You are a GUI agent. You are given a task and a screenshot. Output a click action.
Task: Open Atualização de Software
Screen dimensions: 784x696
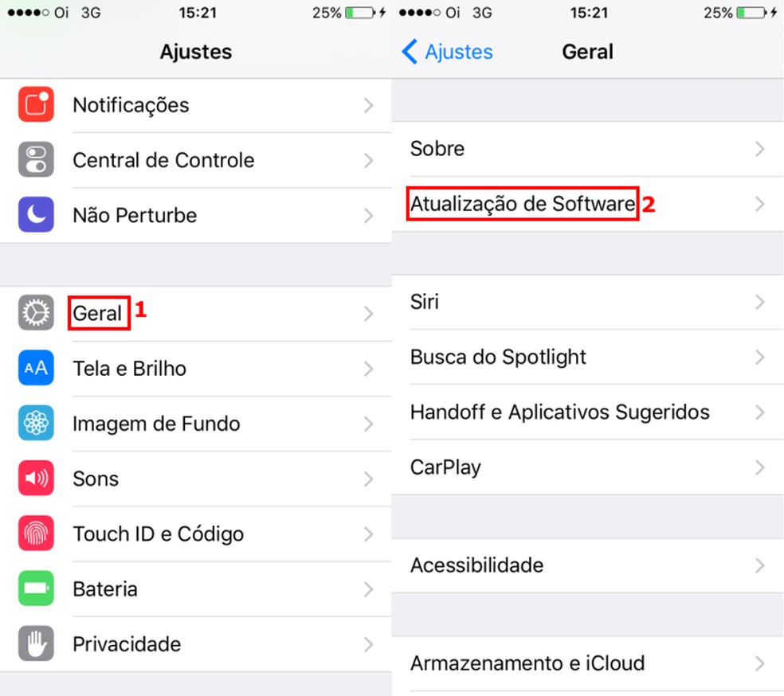[x=523, y=205]
